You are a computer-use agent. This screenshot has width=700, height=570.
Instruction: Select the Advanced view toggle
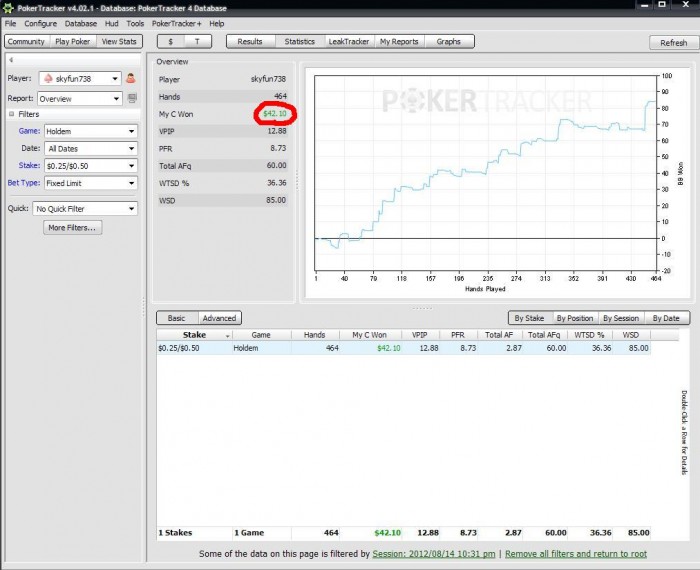pos(219,318)
